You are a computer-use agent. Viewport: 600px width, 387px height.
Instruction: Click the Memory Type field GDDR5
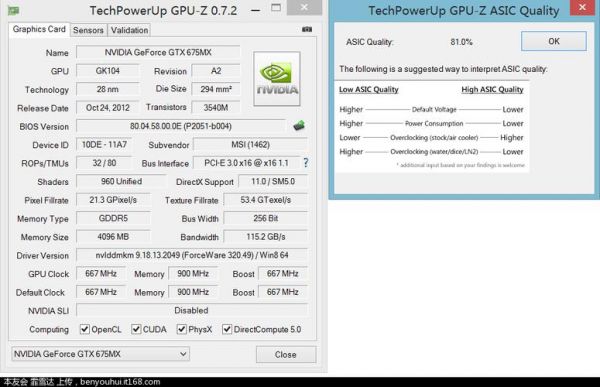pyautogui.click(x=113, y=218)
